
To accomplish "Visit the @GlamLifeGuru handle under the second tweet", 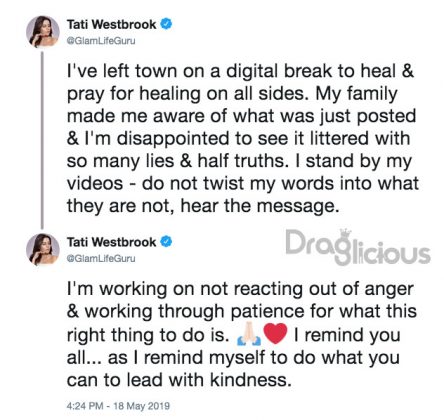I will tap(101, 258).
